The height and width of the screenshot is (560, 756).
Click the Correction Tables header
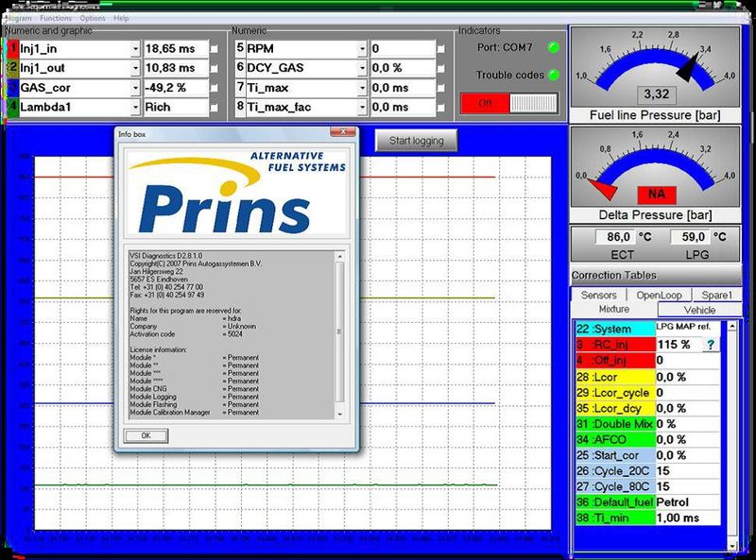coord(656,275)
